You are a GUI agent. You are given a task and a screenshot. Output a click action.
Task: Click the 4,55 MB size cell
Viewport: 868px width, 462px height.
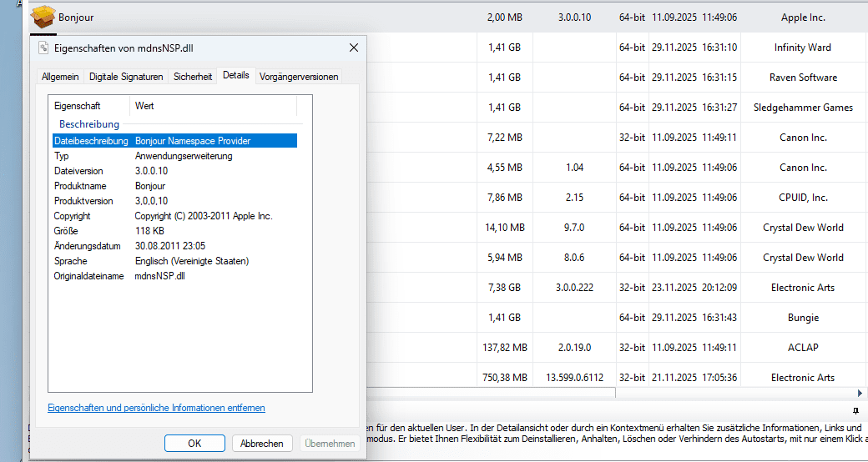pos(504,168)
